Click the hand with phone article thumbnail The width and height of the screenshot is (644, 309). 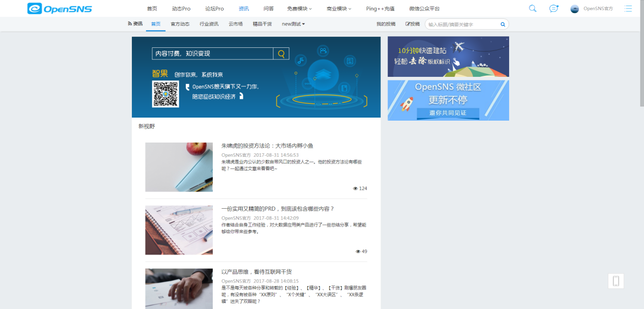point(179,289)
